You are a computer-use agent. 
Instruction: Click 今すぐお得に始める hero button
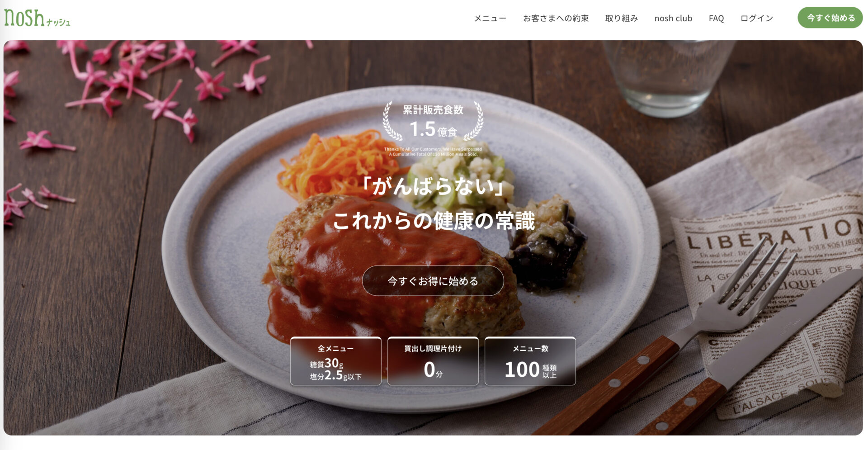pos(433,281)
